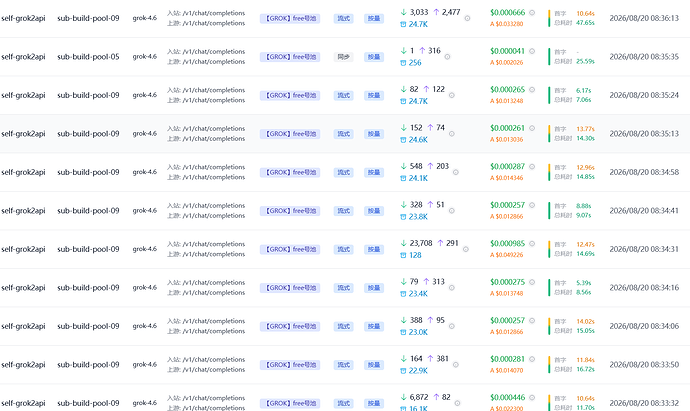The height and width of the screenshot is (411, 690).
Task: Click the info icon beside cost $0.000261
Action: coord(532,128)
